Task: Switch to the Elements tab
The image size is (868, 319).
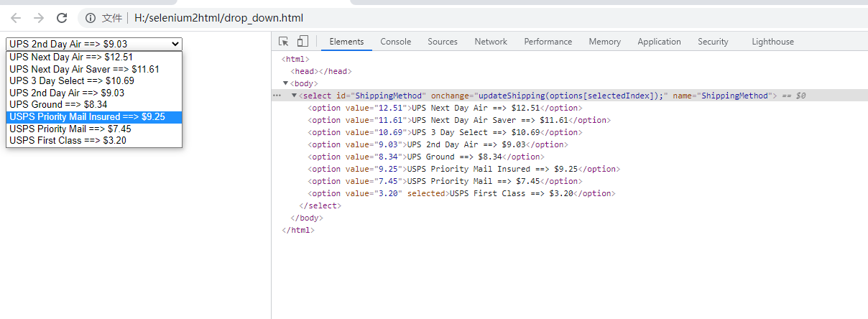Action: pos(346,42)
